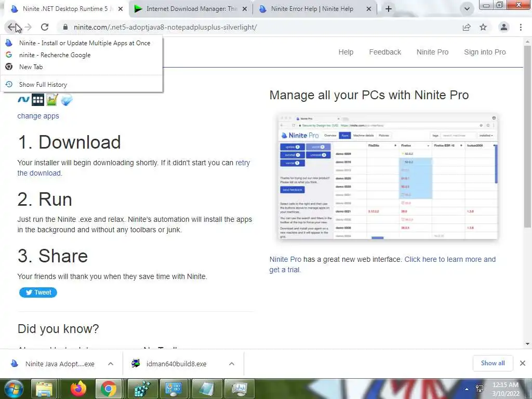The width and height of the screenshot is (532, 399).
Task: Click the control panel monitor taskbar icon
Action: click(x=174, y=389)
